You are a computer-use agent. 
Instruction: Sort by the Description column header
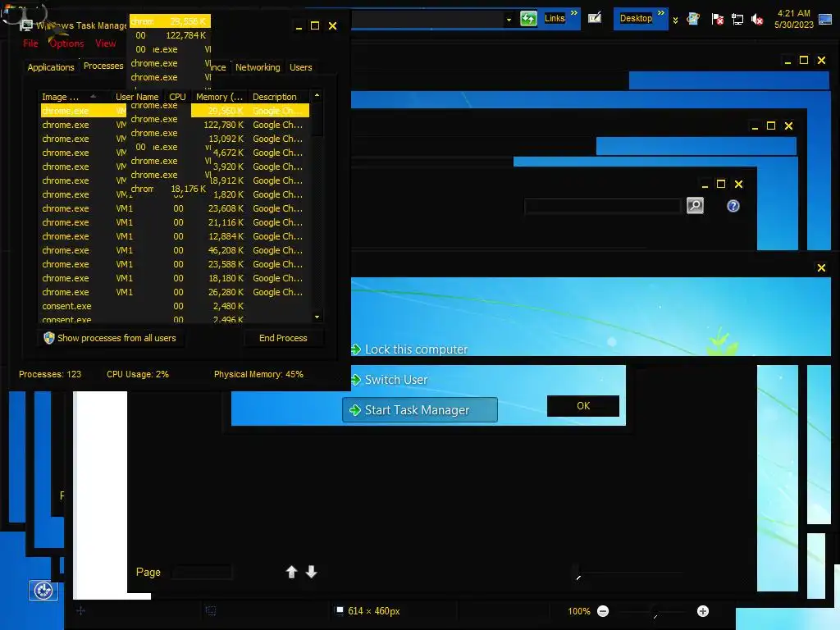click(x=278, y=97)
